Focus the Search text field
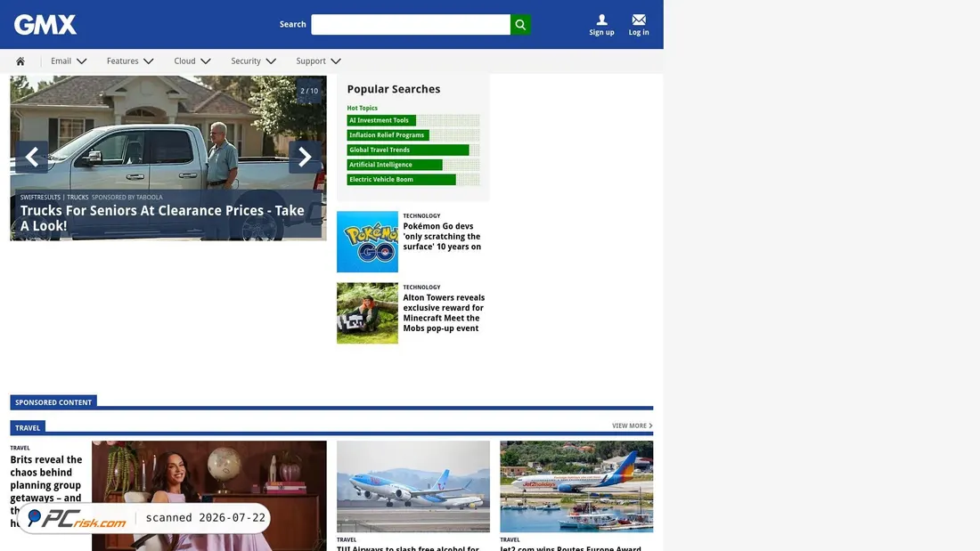Screen dimensions: 980x551 pos(411,24)
